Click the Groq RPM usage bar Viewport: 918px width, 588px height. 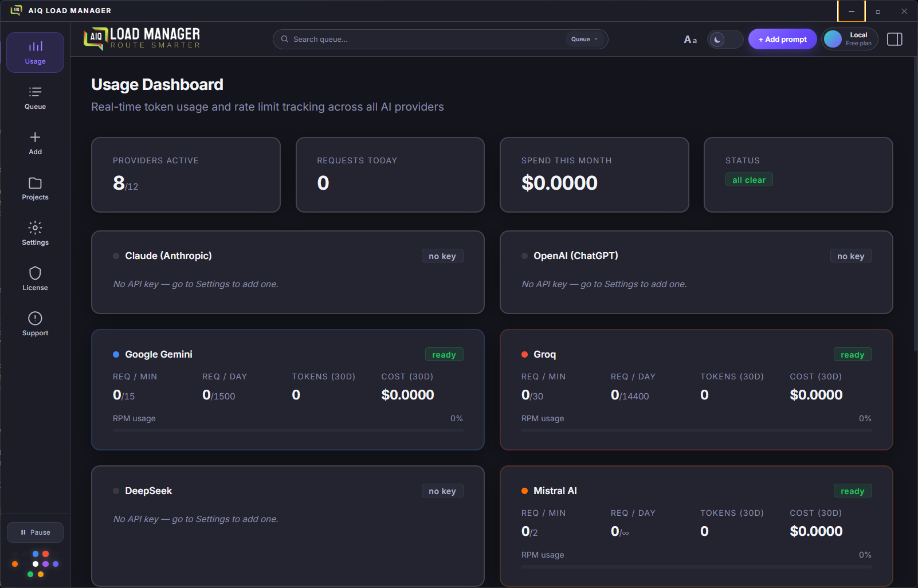(x=696, y=430)
